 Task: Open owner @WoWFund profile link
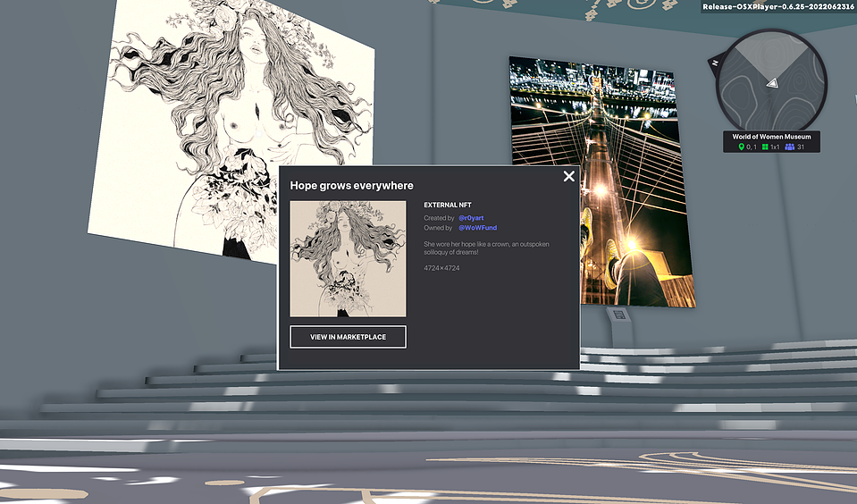coord(478,228)
